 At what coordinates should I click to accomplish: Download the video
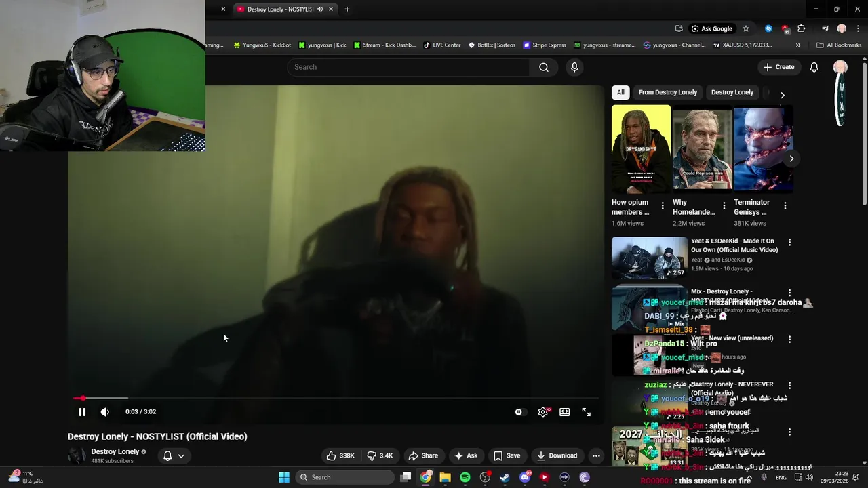[x=557, y=455]
